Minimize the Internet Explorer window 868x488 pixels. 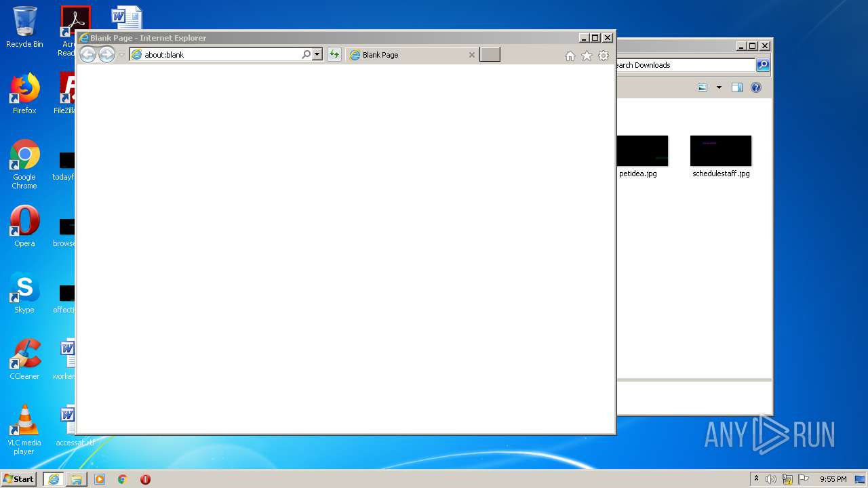[x=584, y=38]
